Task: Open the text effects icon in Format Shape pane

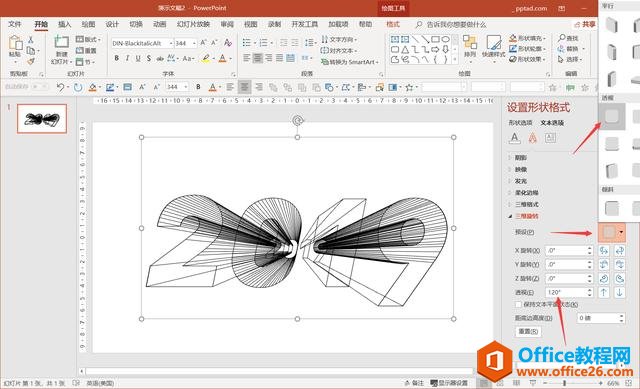Action: 532,138
